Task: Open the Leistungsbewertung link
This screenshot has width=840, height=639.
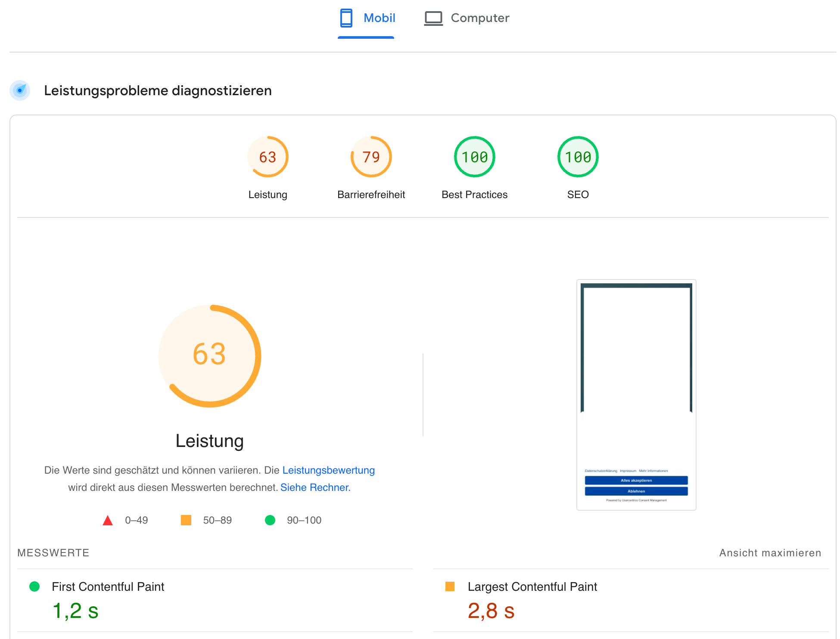Action: (x=328, y=470)
